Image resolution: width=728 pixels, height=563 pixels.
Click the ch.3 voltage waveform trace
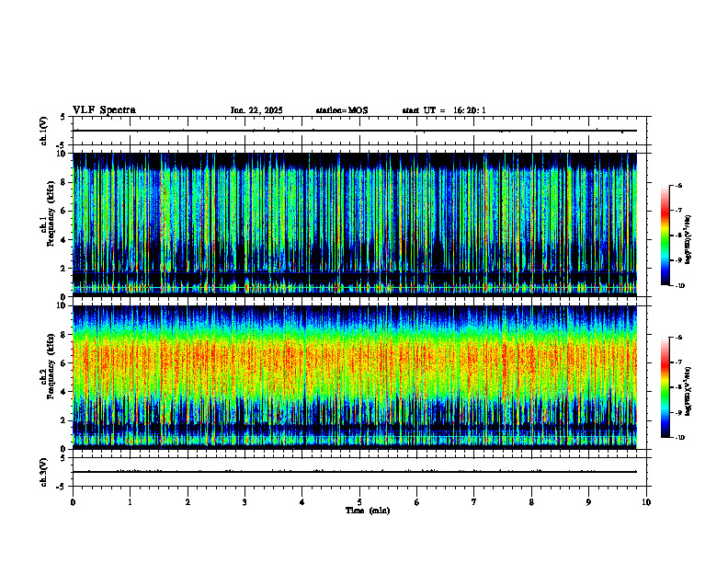click(x=355, y=472)
